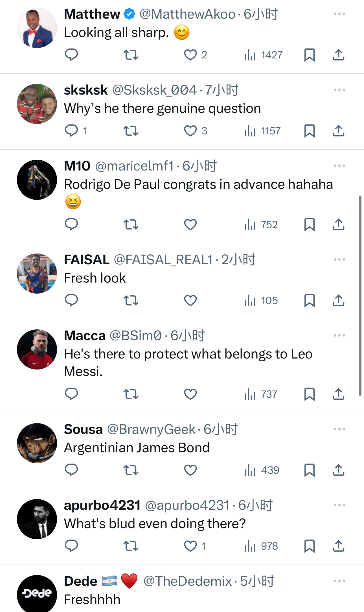364x612 pixels.
Task: Tap sksksk's profile avatar
Action: 37,104
